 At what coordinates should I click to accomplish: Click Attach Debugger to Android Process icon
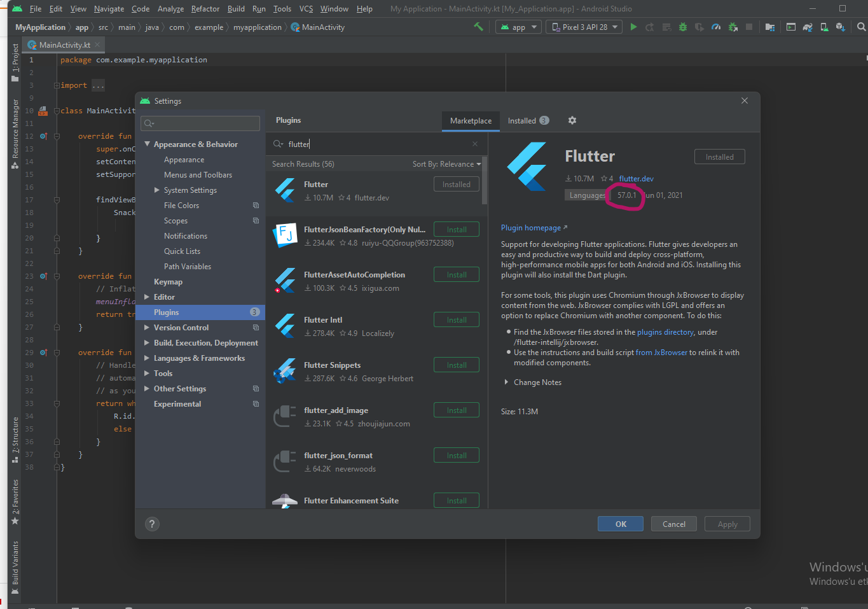coord(733,27)
